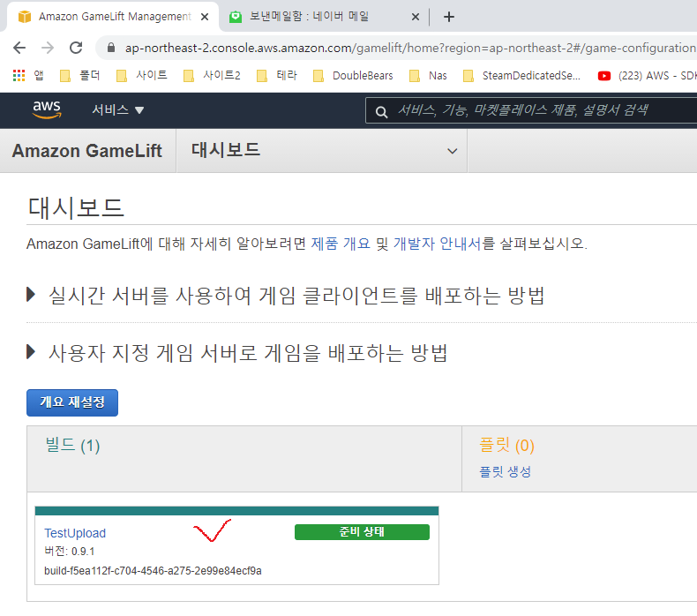
Task: Close the 네이버 메일 tab
Action: [416, 17]
